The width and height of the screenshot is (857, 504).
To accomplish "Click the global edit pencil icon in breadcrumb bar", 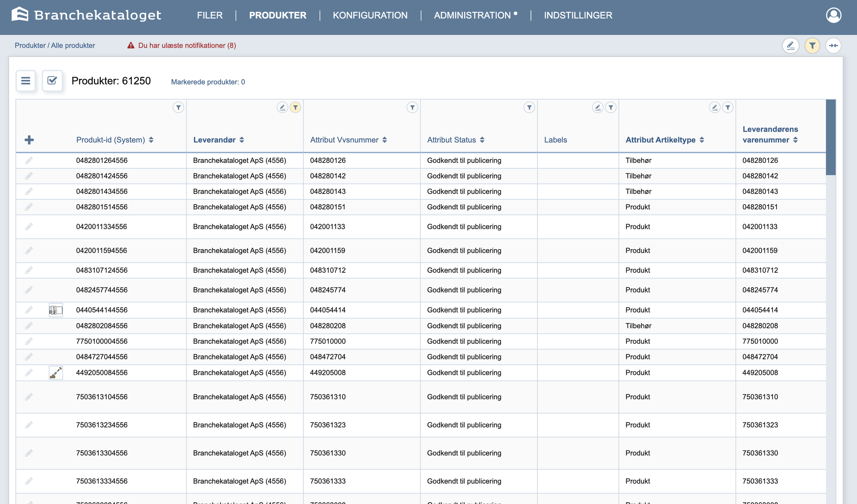I will click(790, 46).
